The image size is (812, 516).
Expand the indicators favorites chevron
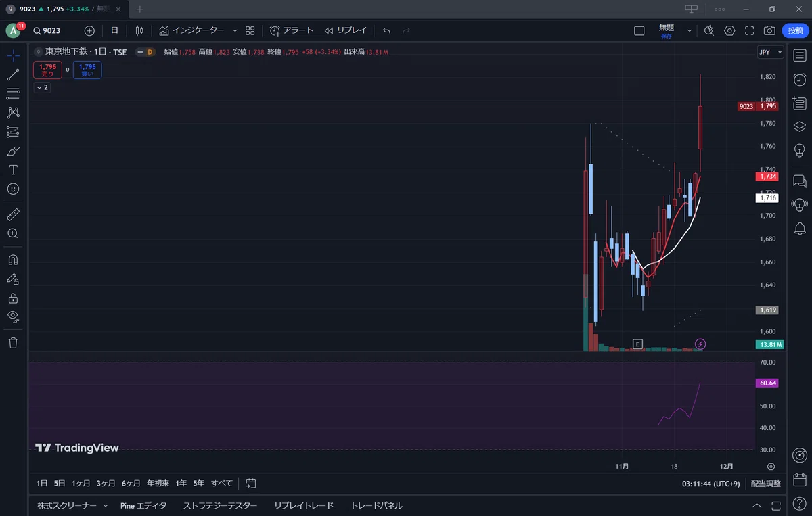235,30
